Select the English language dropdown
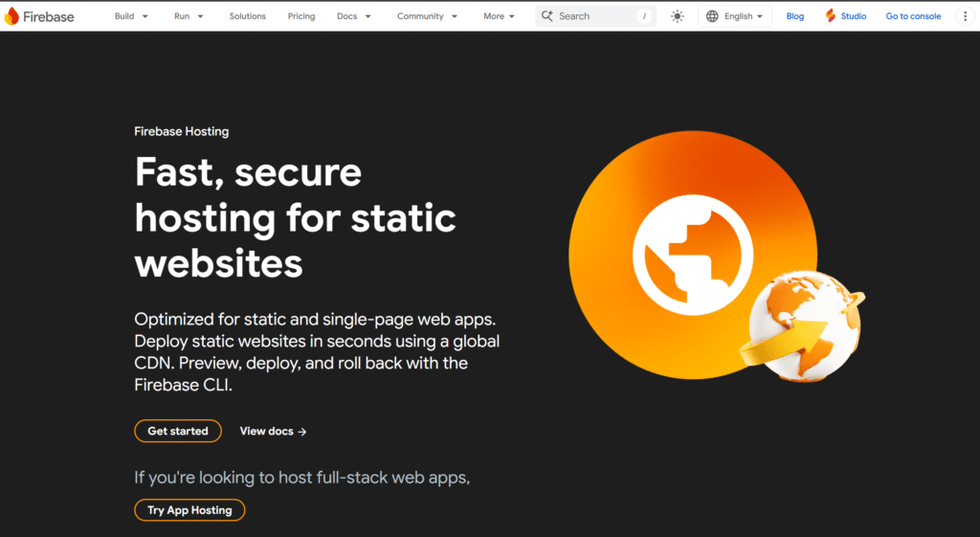980x537 pixels. click(735, 16)
